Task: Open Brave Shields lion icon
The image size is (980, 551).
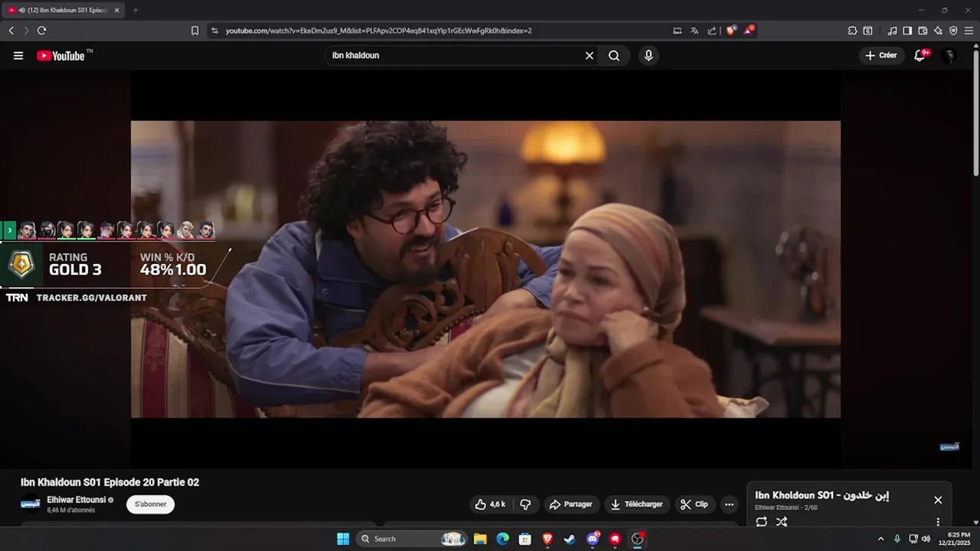Action: tap(731, 31)
